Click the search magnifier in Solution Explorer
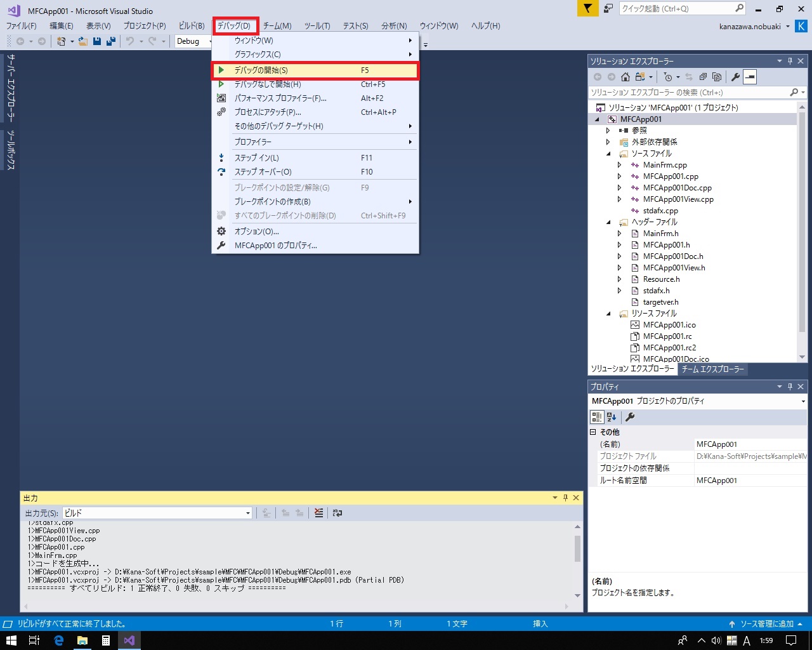Screen dimensions: 812x650 [x=794, y=93]
